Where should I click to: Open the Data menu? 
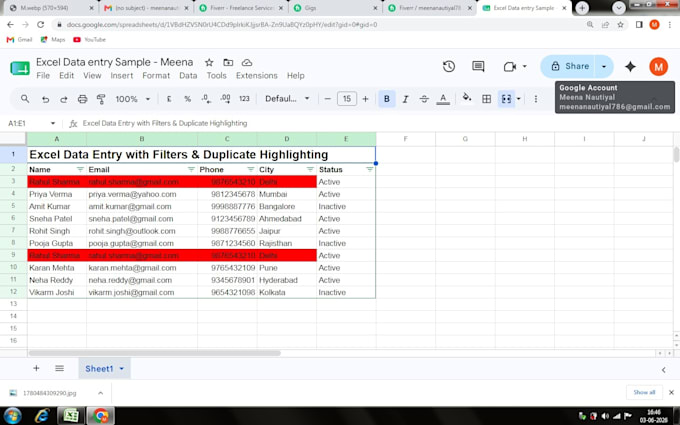coord(188,75)
